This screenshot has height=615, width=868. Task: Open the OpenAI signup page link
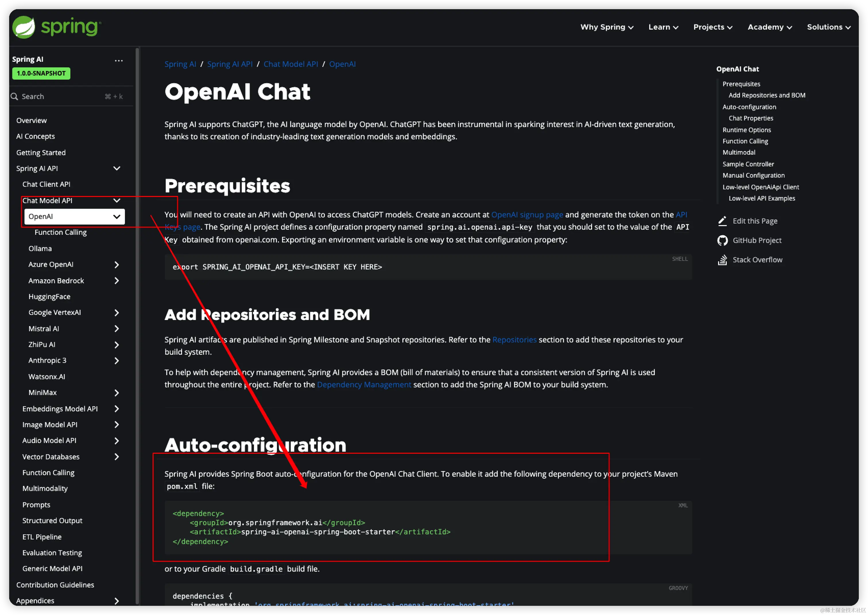click(x=527, y=215)
